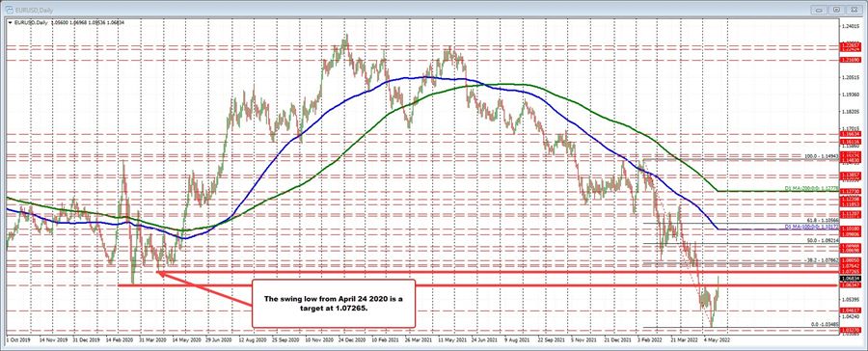The image size is (868, 351).
Task: Click the 1.20515 price axis value
Action: [851, 77]
